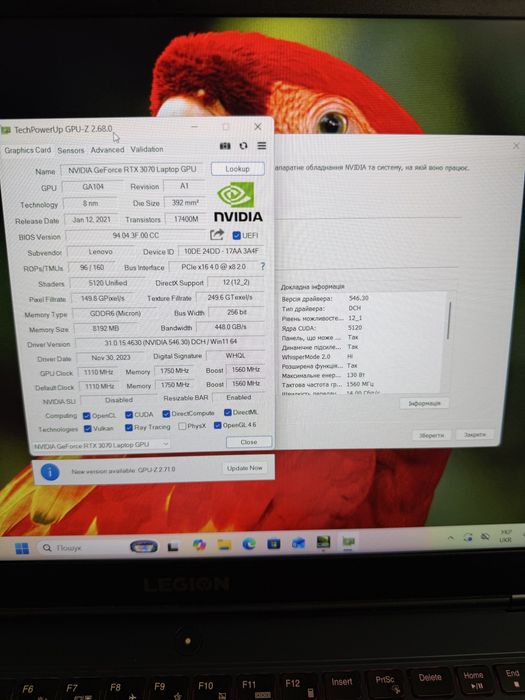Screen dimensions: 525x700
Task: Open Microsoft Edge from the taskbar
Action: tap(249, 544)
